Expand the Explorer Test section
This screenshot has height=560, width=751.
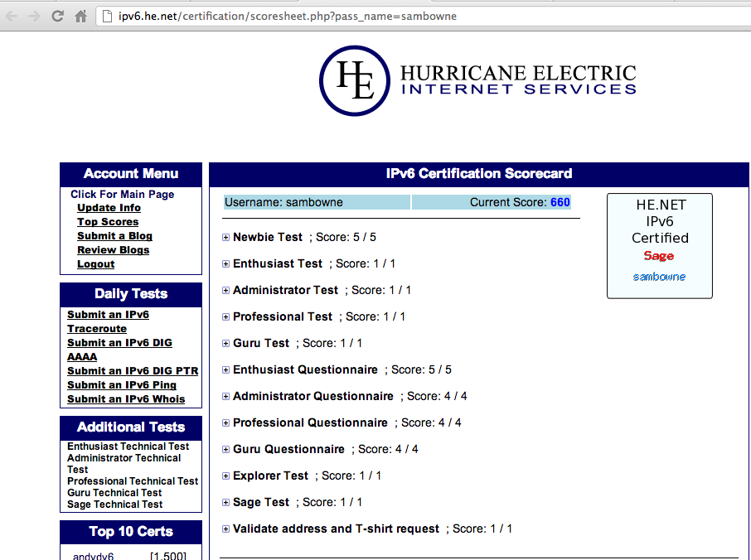click(225, 476)
